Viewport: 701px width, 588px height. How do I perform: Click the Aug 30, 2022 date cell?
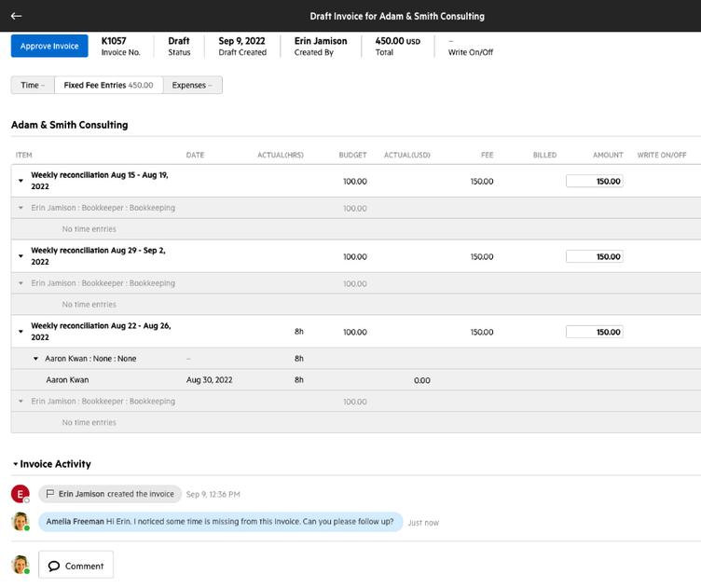pos(209,380)
